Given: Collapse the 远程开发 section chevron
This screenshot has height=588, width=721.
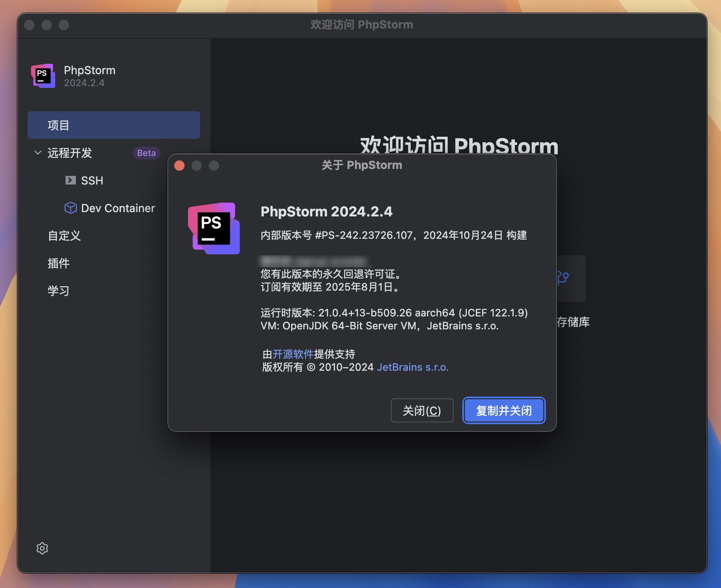Looking at the screenshot, I should pos(38,153).
